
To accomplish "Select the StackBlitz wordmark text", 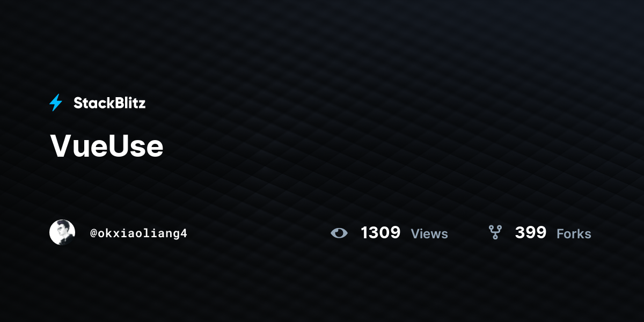I will coord(109,103).
